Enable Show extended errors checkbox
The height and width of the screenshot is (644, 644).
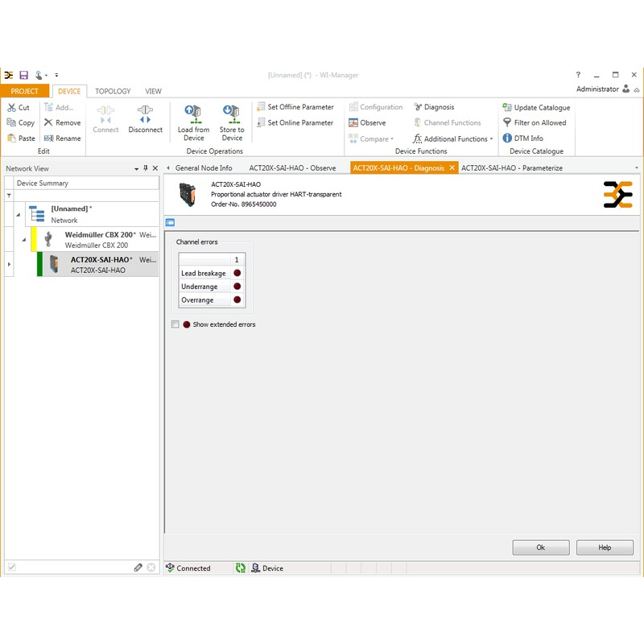click(x=175, y=324)
